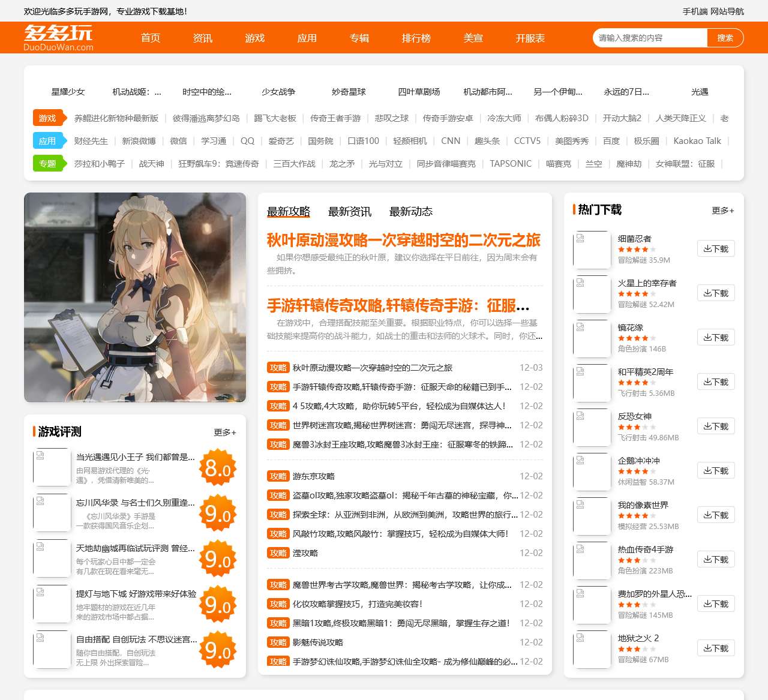Screen dimensions: 768x700
Task: Open the 影魅传说攻略 list entry
Action: tap(318, 642)
